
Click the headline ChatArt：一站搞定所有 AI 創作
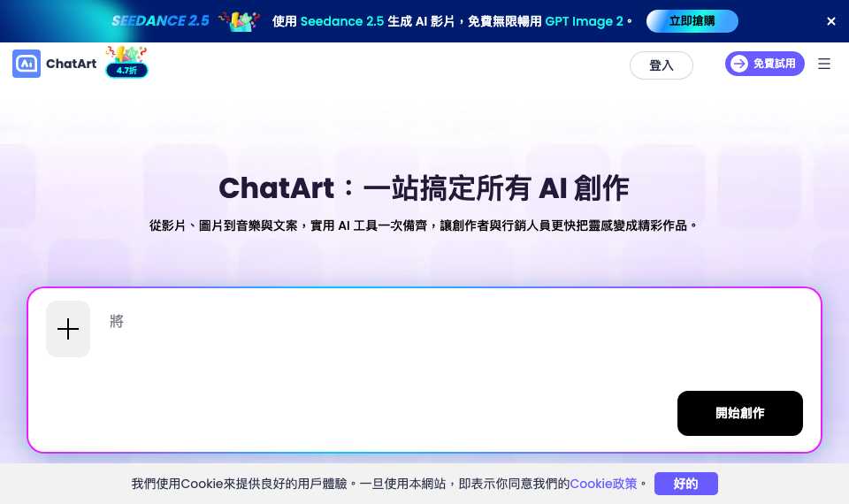point(424,188)
